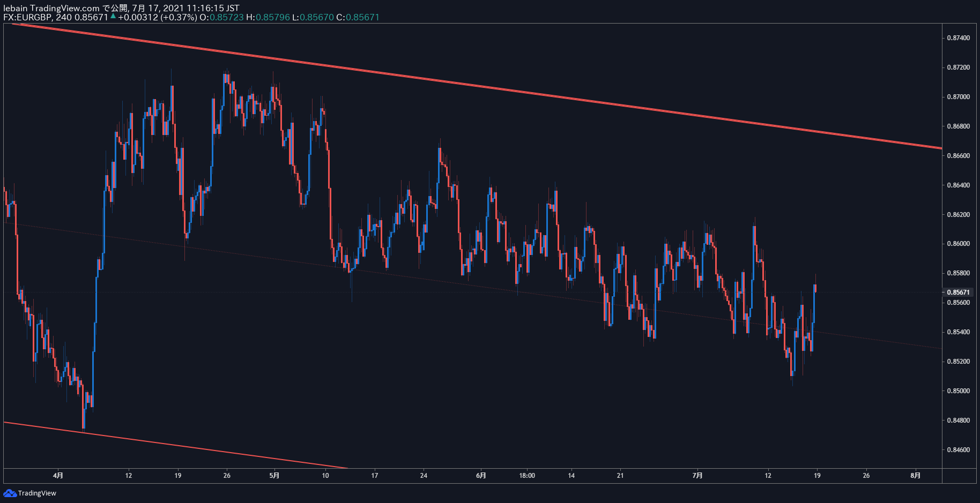Click the 10 date label on time axis
The width and height of the screenshot is (980, 503).
[325, 476]
